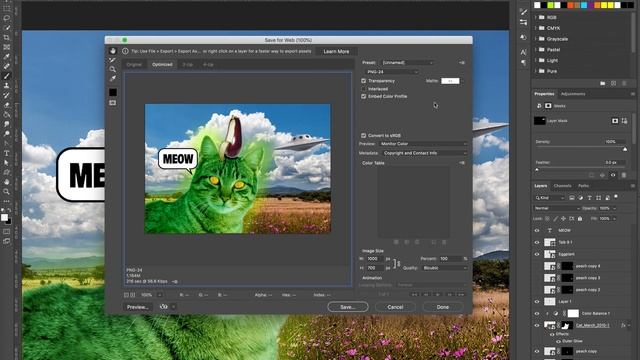Expand the Pastel swatch folder
Viewport: 640px width, 360px height.
pyautogui.click(x=536, y=49)
